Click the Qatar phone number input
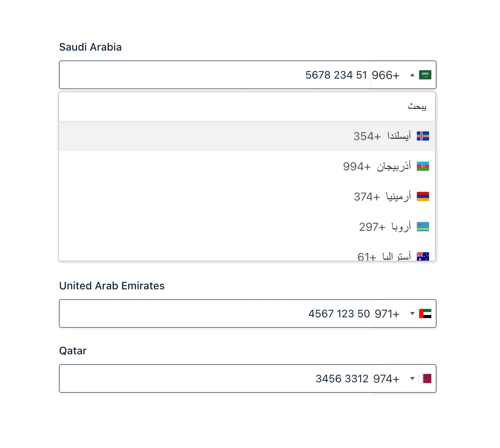The width and height of the screenshot is (500, 448). [x=216, y=378]
